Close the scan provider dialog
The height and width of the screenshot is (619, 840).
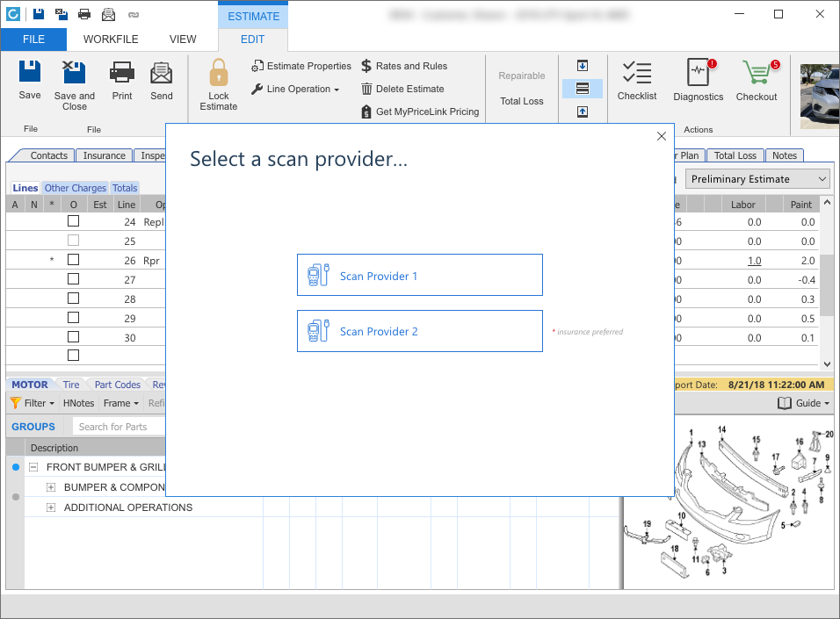(x=662, y=136)
